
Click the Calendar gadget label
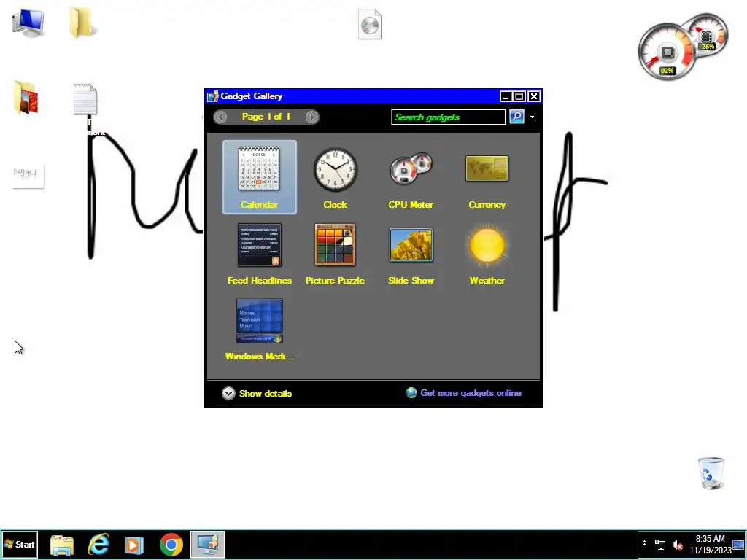point(259,205)
